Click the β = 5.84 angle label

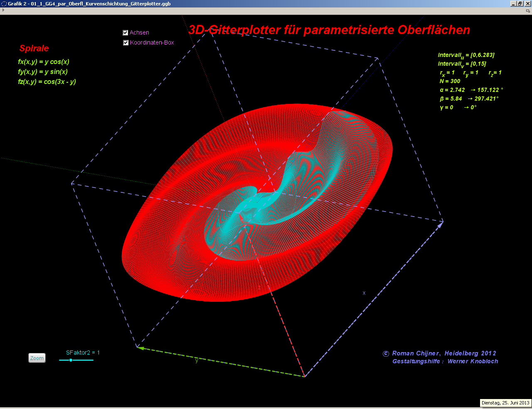[451, 99]
